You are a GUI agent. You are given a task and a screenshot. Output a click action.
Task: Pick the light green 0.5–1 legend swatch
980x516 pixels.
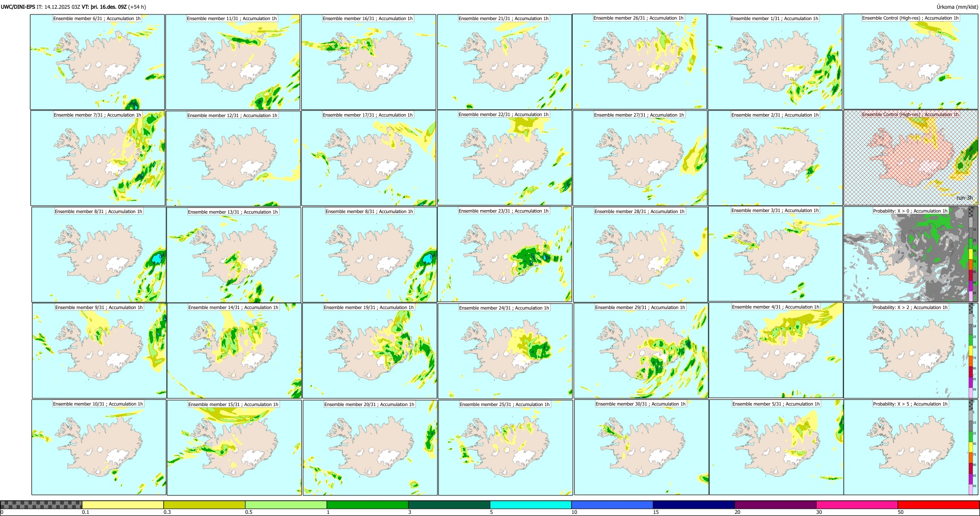[286, 505]
